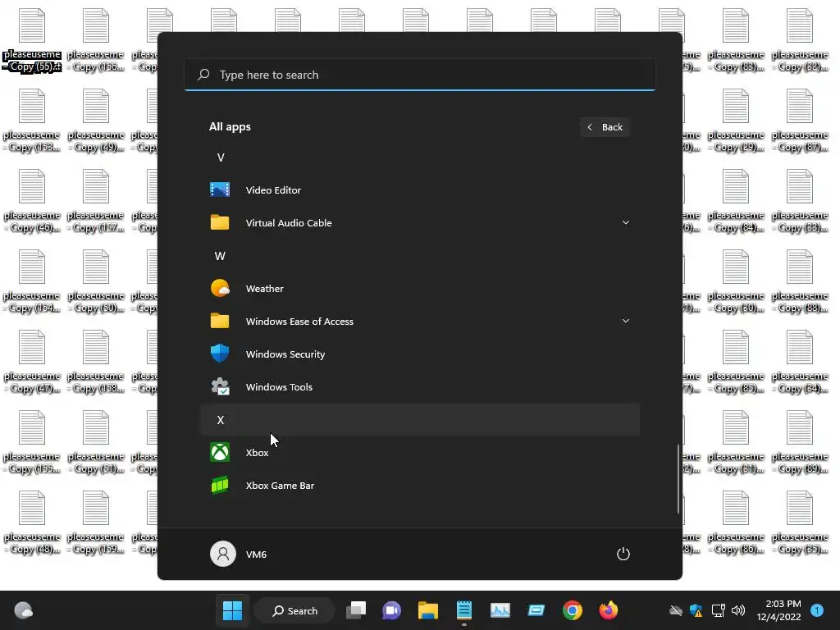Switch to the running Notepad taskbar app
The width and height of the screenshot is (840, 630).
[x=464, y=610]
